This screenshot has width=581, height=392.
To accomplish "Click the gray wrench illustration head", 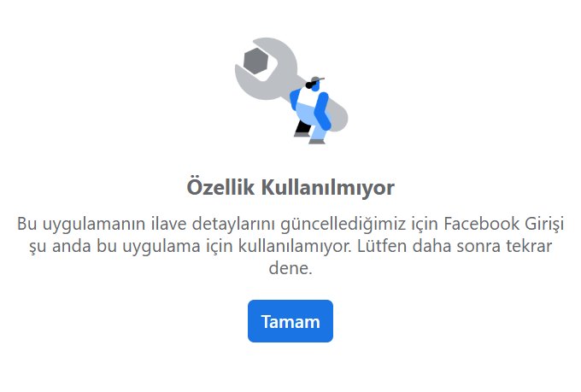I will click(x=267, y=68).
